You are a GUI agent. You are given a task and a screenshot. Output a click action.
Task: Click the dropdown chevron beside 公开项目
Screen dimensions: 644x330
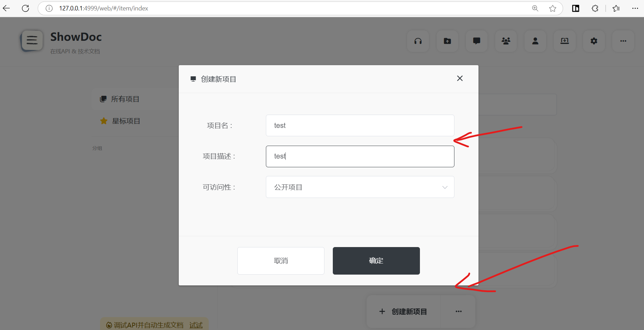445,187
